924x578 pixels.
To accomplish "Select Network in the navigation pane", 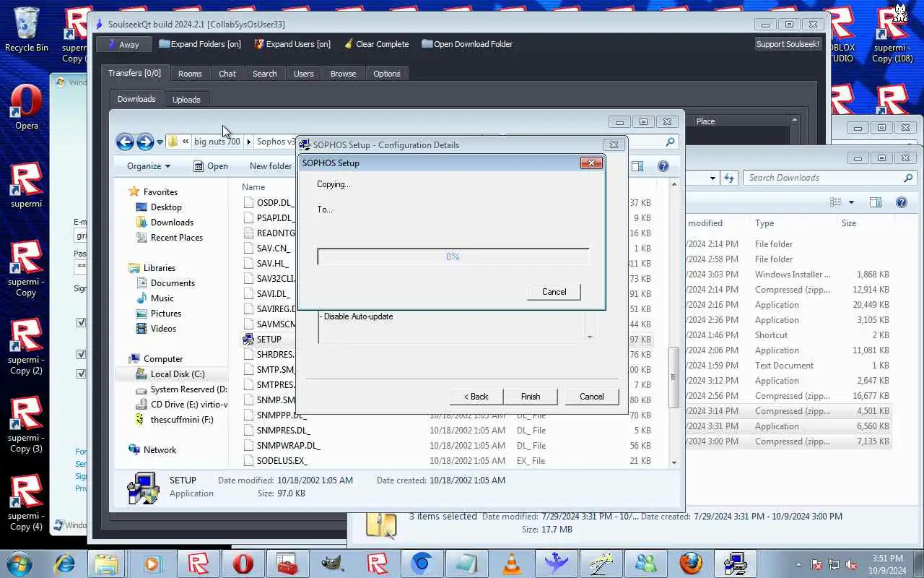I will 160,450.
